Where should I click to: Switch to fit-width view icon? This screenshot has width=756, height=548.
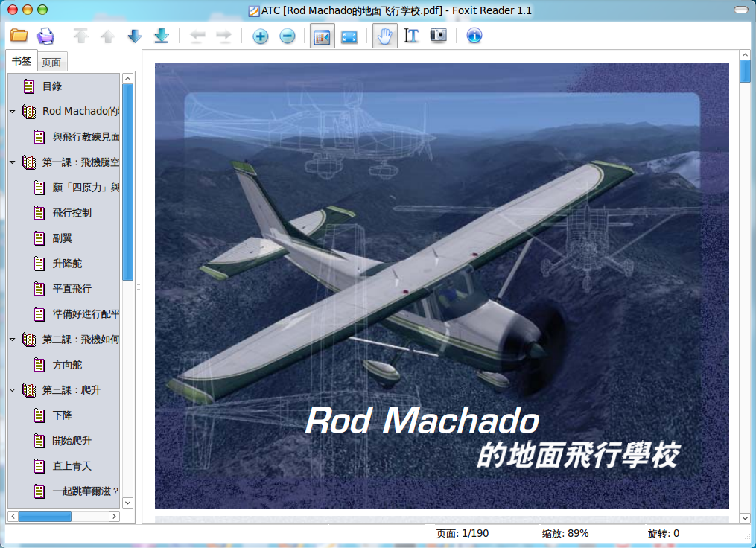(349, 36)
